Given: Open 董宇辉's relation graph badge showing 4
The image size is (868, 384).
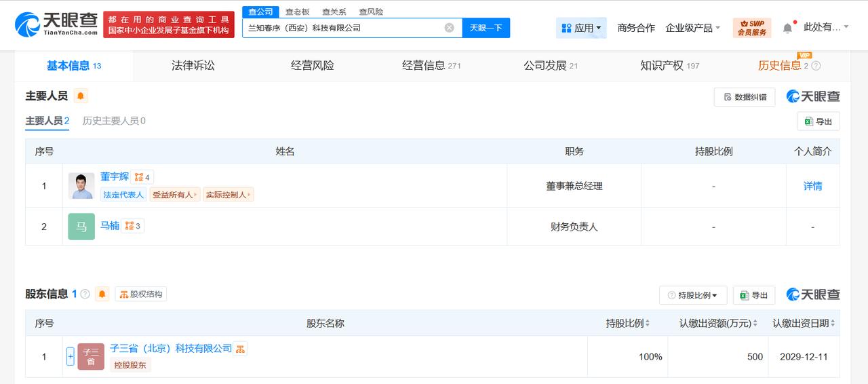Looking at the screenshot, I should tap(142, 177).
